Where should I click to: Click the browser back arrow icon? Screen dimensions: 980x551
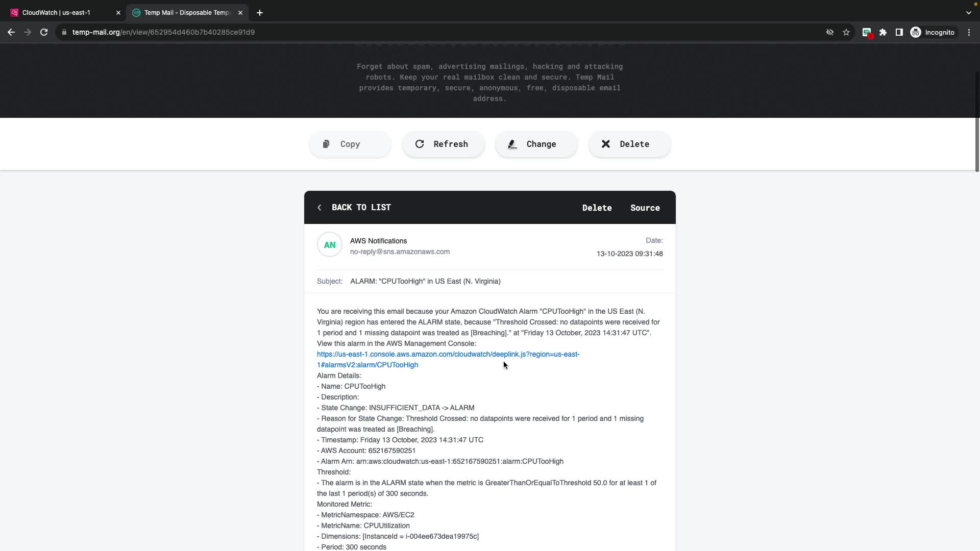11,32
